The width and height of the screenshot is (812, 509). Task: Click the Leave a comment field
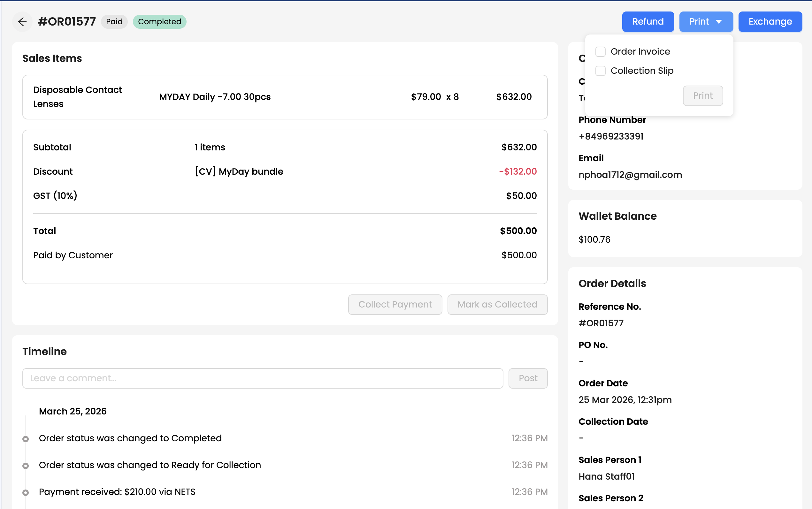263,378
